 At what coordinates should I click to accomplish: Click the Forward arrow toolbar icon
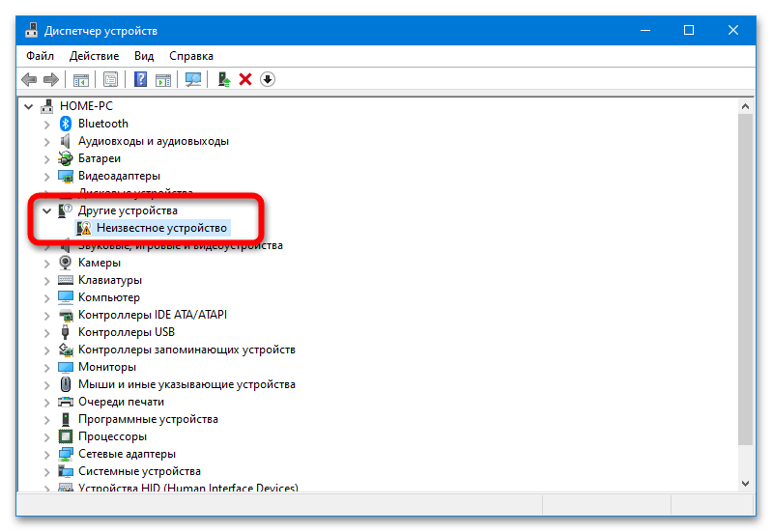pyautogui.click(x=51, y=79)
